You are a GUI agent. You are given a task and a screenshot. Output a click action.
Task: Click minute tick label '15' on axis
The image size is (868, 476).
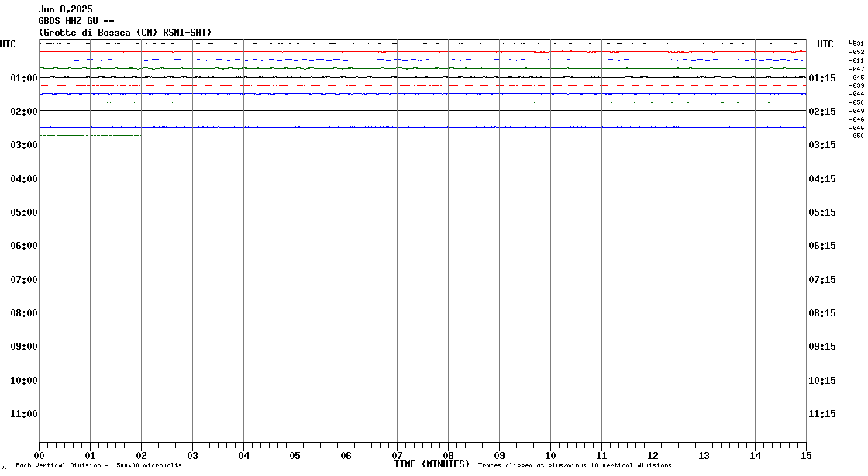tap(806, 456)
